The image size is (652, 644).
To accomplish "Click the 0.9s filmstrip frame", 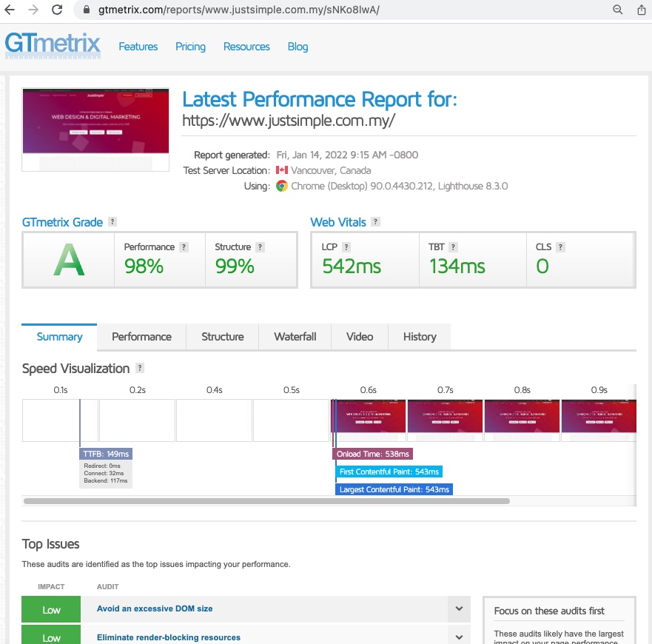I will coord(599,420).
